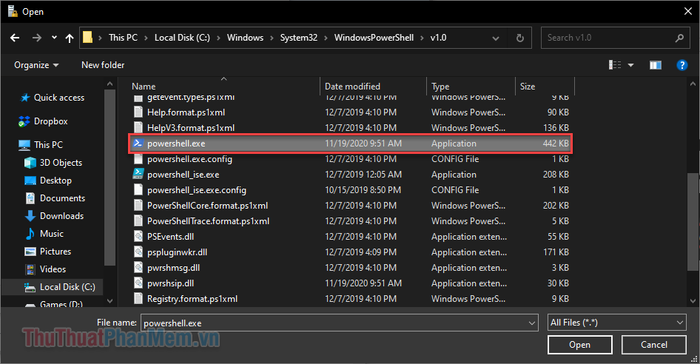The width and height of the screenshot is (700, 364).
Task: Click the pwrshmsg.dll file icon
Action: 138,268
